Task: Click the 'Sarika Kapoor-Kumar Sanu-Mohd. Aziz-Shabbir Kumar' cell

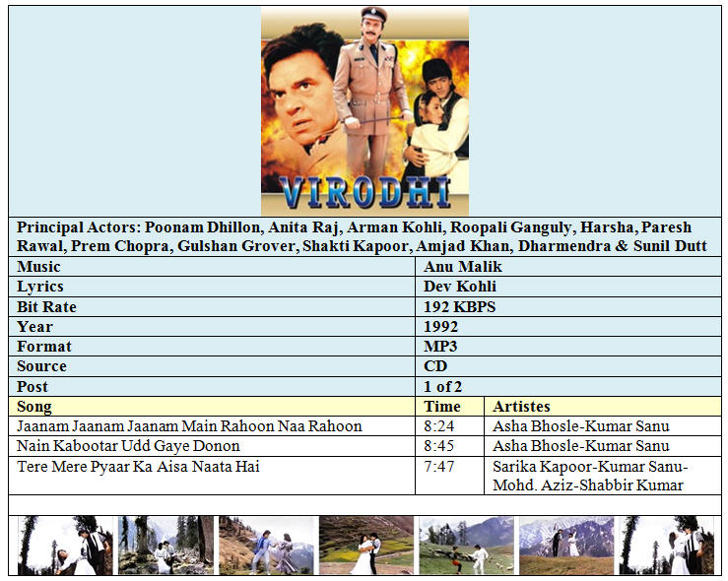Action: coord(603,476)
